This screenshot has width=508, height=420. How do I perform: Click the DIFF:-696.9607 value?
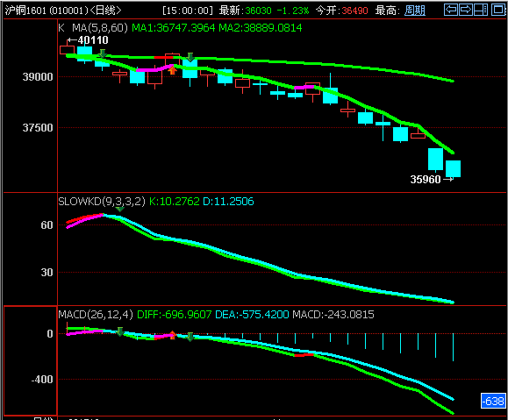[x=175, y=315]
